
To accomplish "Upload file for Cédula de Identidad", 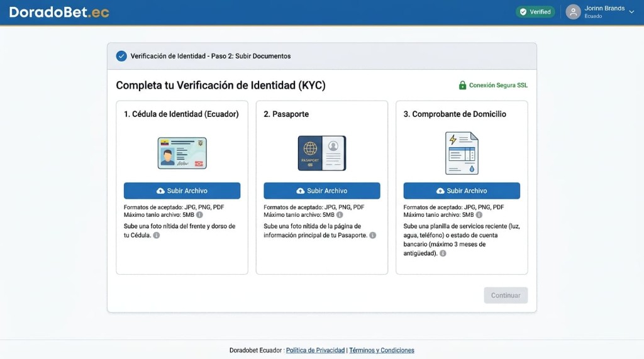I will pos(182,191).
